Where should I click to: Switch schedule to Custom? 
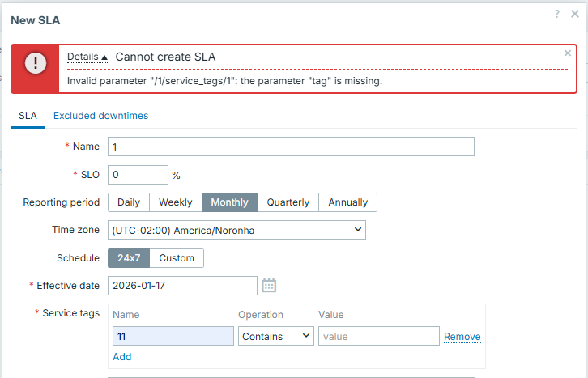(x=177, y=258)
